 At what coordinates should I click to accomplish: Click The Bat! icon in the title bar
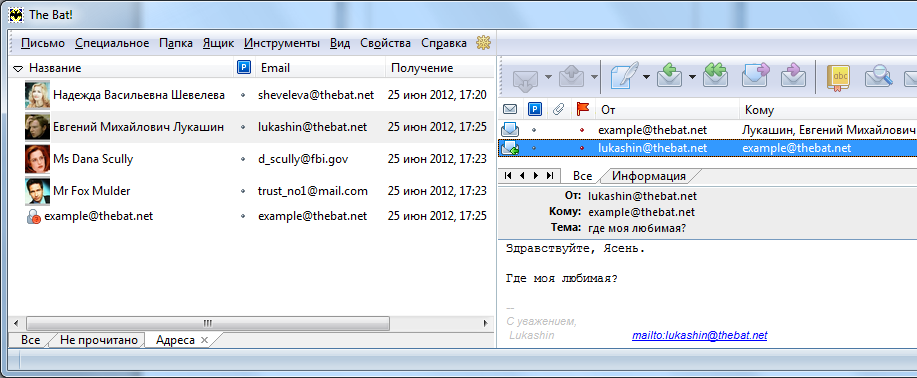(x=16, y=15)
